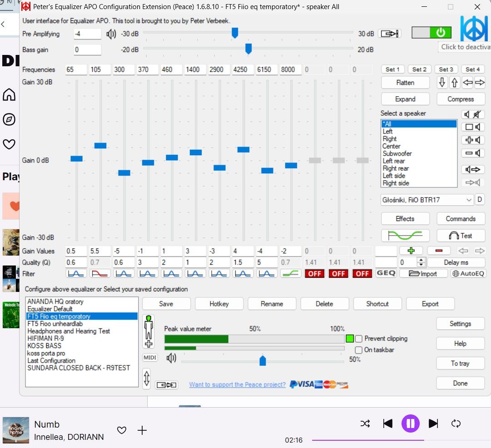Open the Effects panel
This screenshot has height=448, width=491.
[405, 219]
